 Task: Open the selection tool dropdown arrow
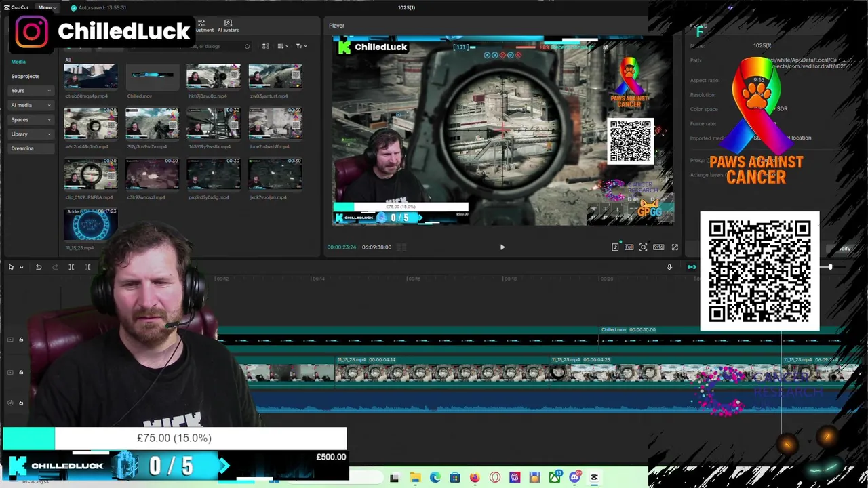pos(22,267)
